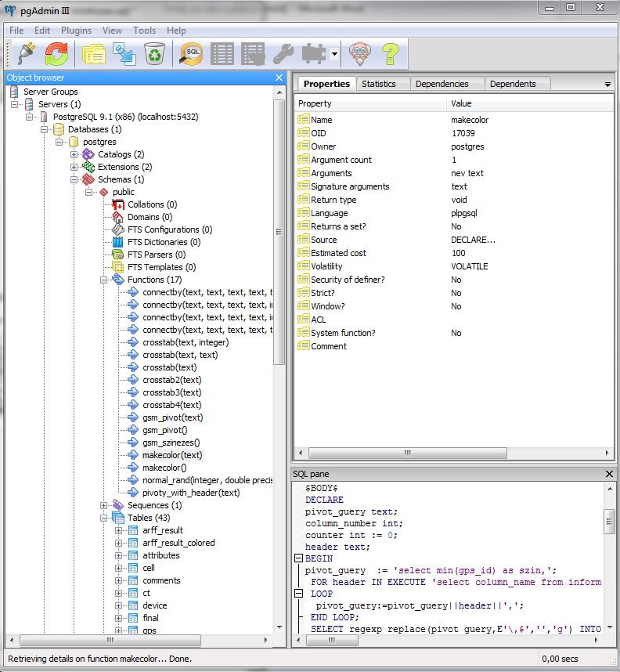620x672 pixels.
Task: Open the Edit menu
Action: (x=42, y=31)
